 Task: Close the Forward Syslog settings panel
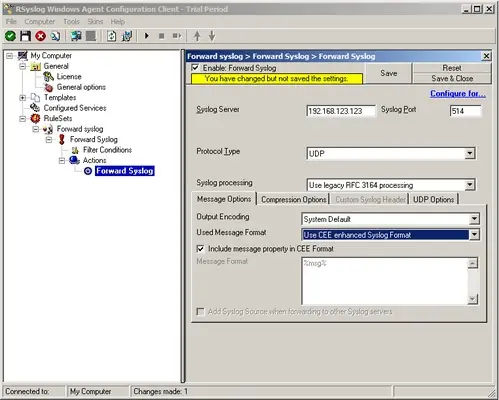tap(486, 56)
